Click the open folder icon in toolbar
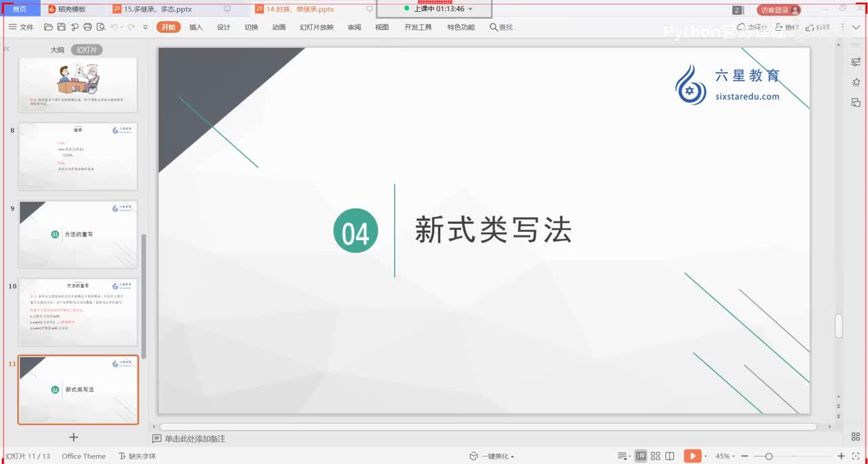868x464 pixels. point(48,27)
